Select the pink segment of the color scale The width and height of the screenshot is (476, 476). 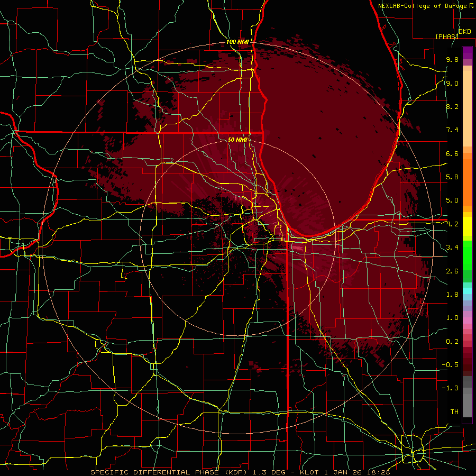(x=467, y=321)
